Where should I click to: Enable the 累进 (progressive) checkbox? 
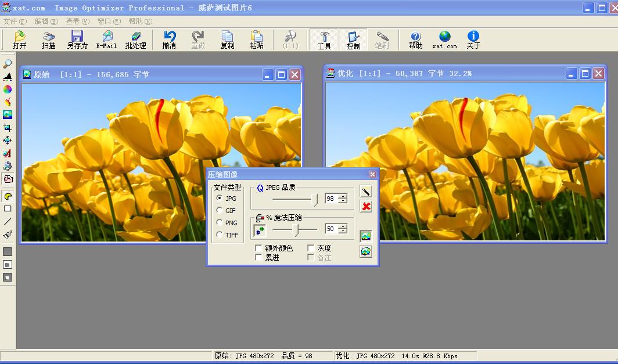(x=259, y=257)
